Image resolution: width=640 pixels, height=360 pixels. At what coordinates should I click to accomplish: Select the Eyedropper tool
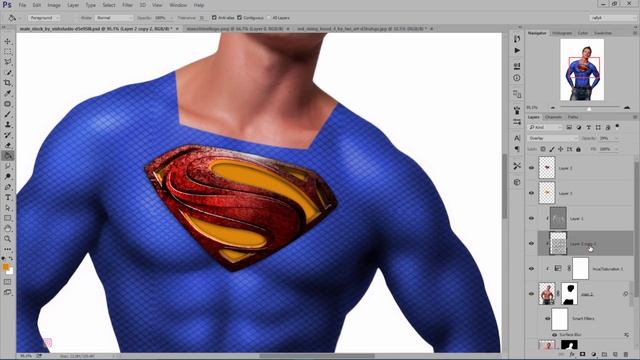(8, 93)
